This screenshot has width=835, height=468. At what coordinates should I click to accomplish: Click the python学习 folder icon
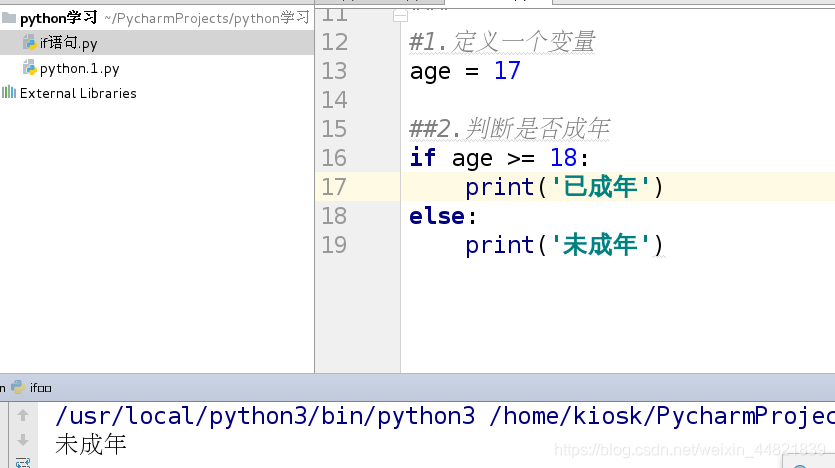9,18
